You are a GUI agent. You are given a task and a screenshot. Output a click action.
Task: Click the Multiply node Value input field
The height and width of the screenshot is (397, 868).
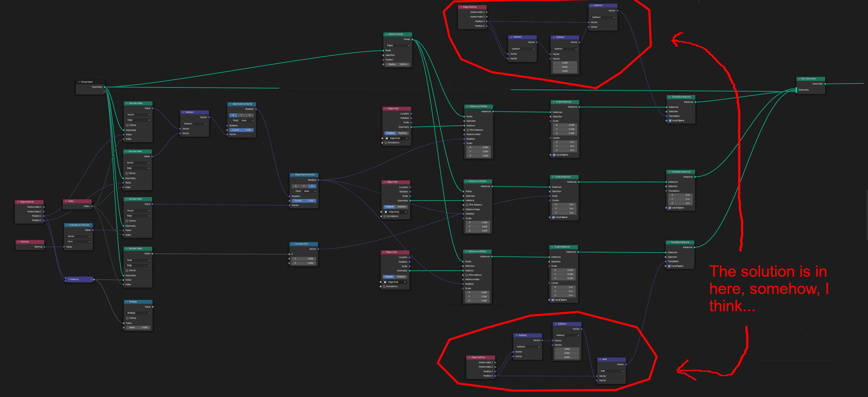click(x=138, y=327)
